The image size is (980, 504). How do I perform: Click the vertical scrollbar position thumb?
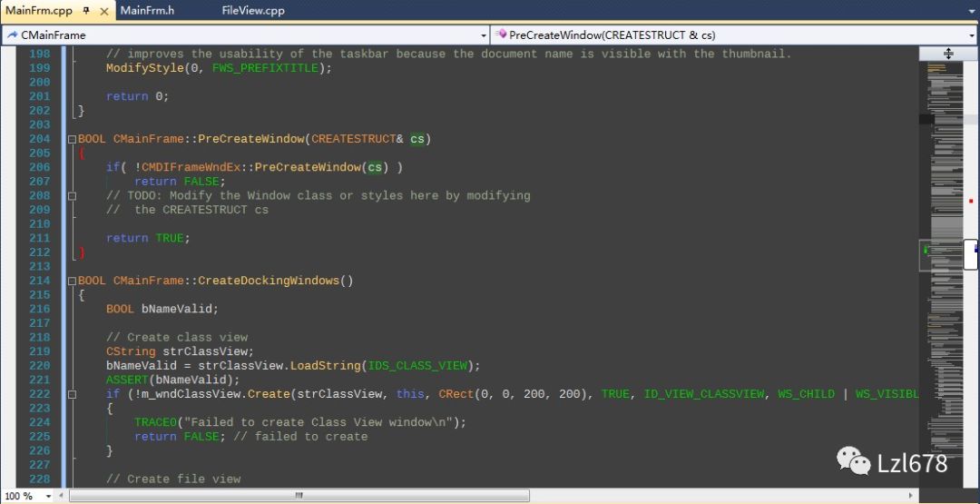click(x=971, y=254)
